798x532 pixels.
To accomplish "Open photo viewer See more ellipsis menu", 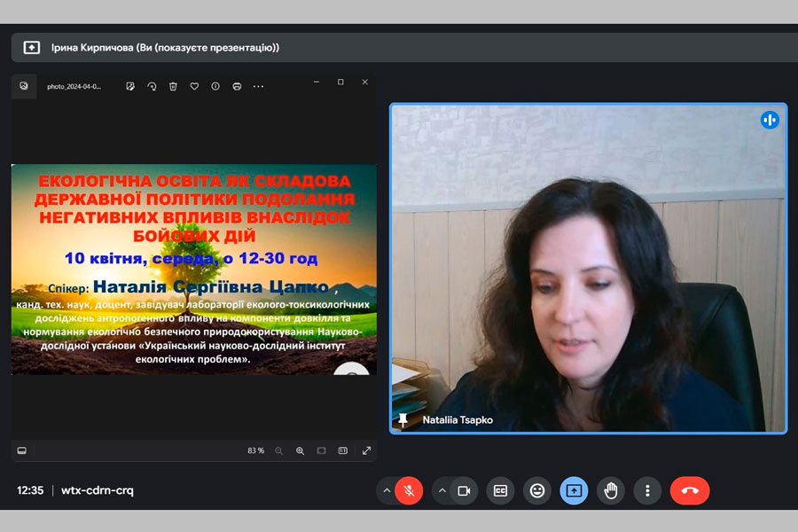I will (x=258, y=86).
